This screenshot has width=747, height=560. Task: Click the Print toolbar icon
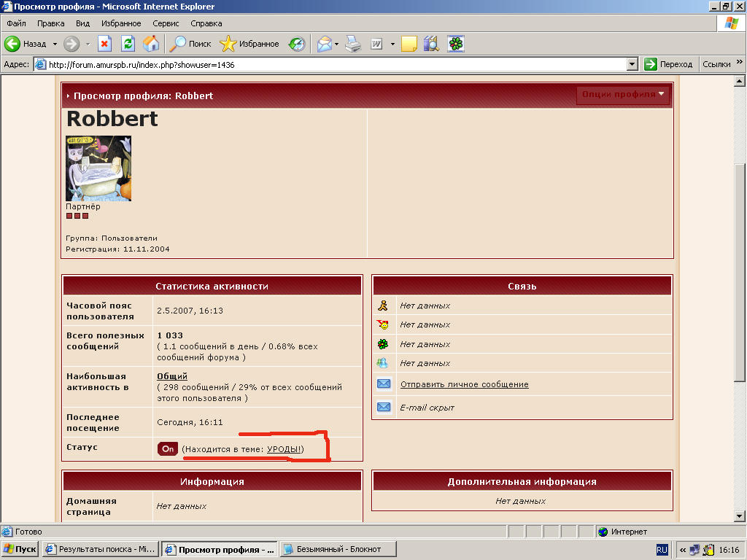[353, 44]
